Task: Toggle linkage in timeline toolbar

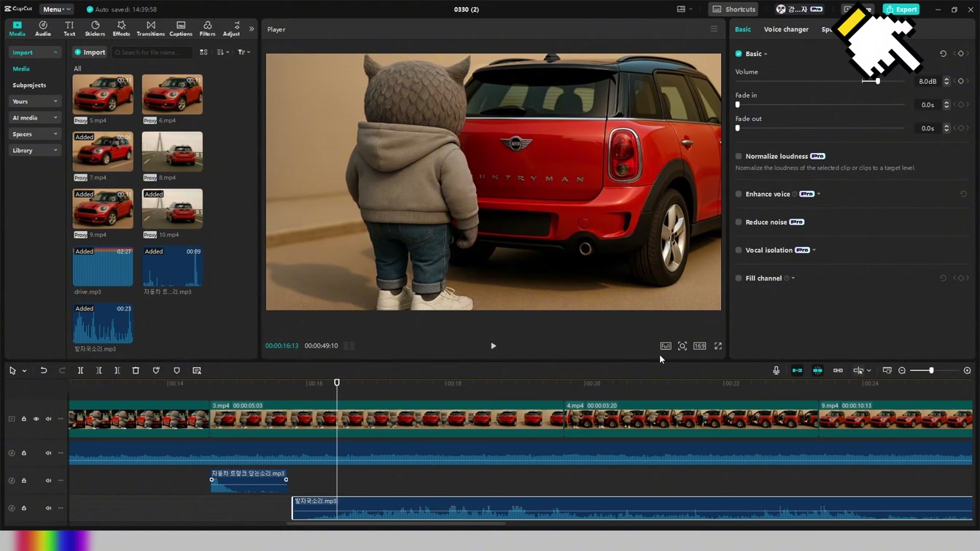Action: pyautogui.click(x=838, y=371)
